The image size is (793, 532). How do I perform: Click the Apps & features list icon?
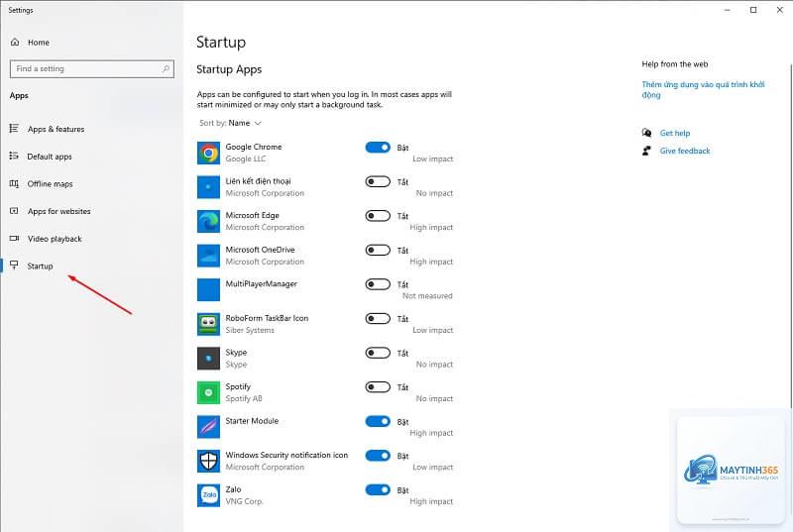coord(14,129)
